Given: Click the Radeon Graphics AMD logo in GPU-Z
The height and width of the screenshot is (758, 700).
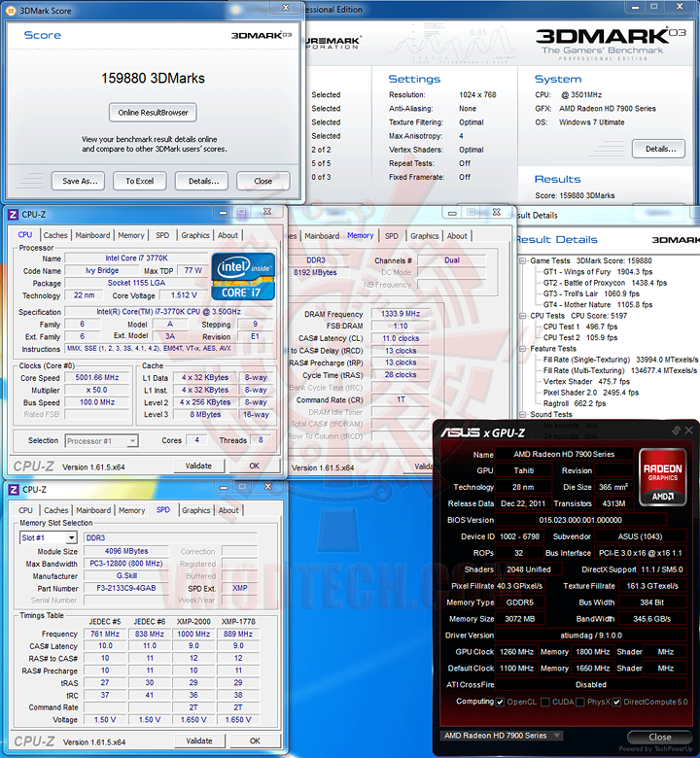Looking at the screenshot, I should [x=662, y=477].
